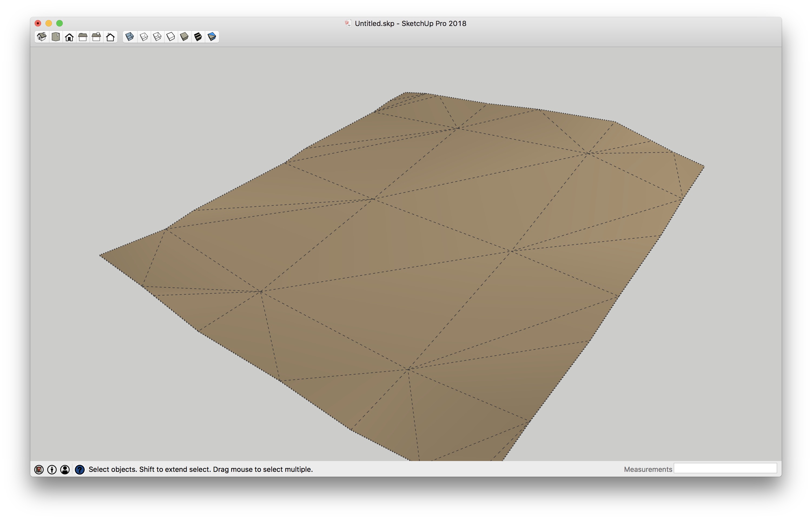Click the user sign-in icon
The height and width of the screenshot is (520, 812).
[65, 469]
